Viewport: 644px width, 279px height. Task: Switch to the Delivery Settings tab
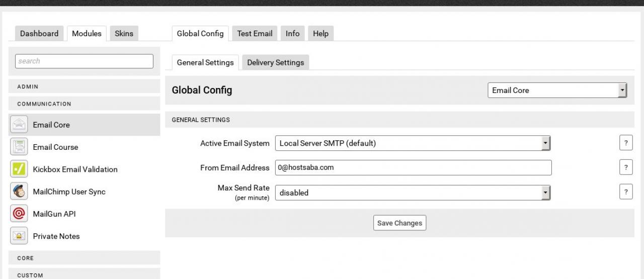coord(275,62)
